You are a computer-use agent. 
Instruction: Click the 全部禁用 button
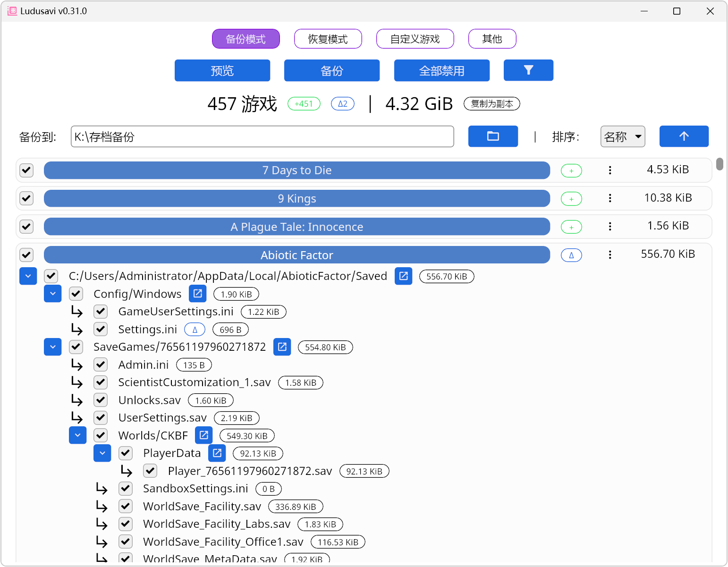(x=442, y=70)
